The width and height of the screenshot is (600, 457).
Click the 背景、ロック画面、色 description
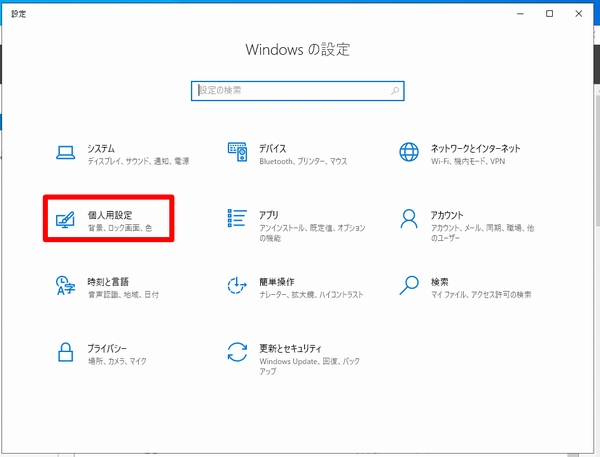[x=120, y=228]
